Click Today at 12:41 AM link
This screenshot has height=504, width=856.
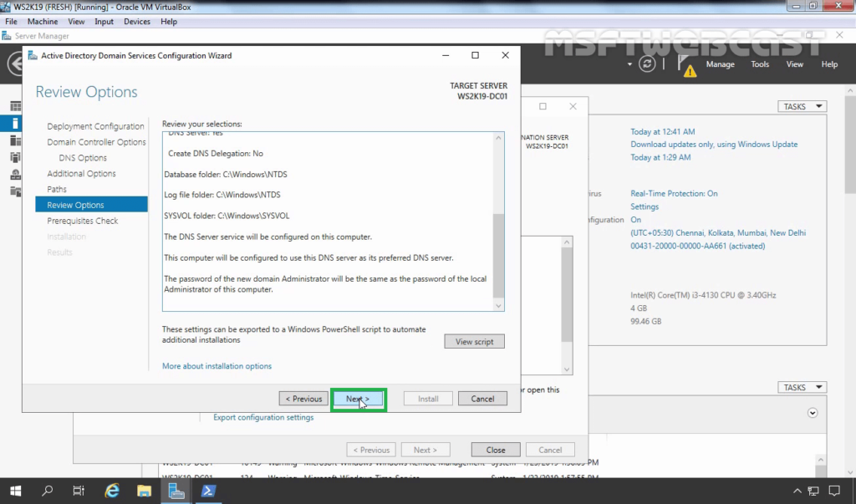[663, 132]
